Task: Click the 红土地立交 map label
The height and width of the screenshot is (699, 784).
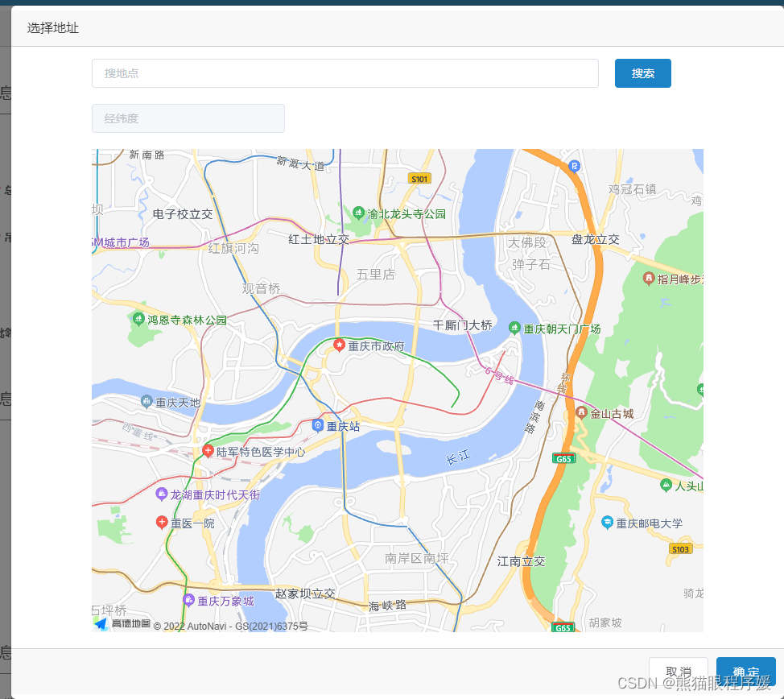Action: [x=319, y=239]
